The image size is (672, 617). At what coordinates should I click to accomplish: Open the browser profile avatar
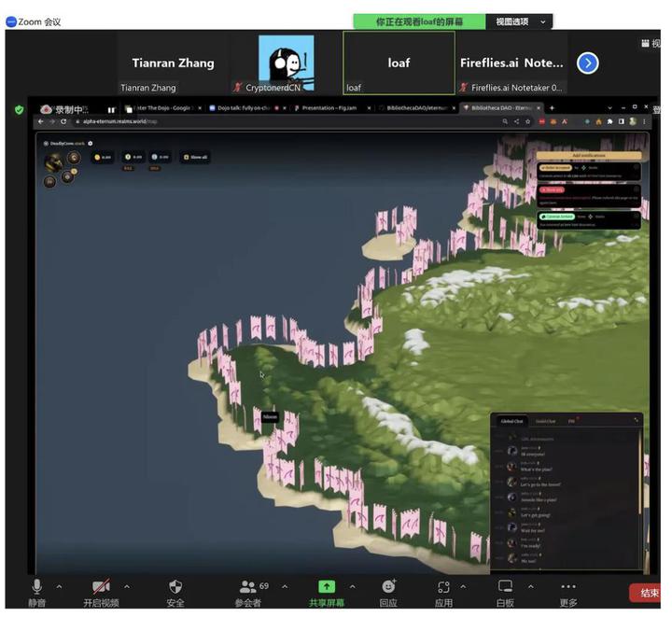coord(633,121)
